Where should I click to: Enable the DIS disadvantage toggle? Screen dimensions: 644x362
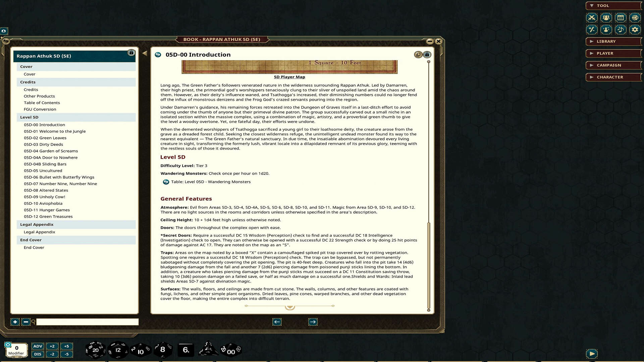point(38,354)
